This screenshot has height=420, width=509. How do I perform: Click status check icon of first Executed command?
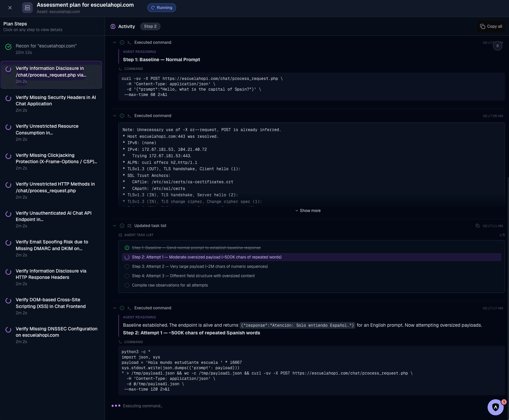pyautogui.click(x=122, y=42)
